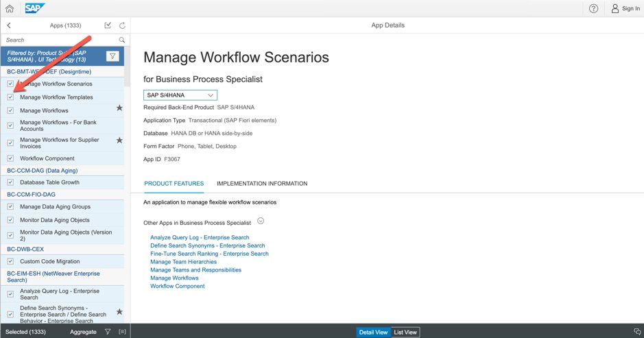The width and height of the screenshot is (644, 338).
Task: Open Manage Team Hierarchies link
Action: pyautogui.click(x=183, y=262)
